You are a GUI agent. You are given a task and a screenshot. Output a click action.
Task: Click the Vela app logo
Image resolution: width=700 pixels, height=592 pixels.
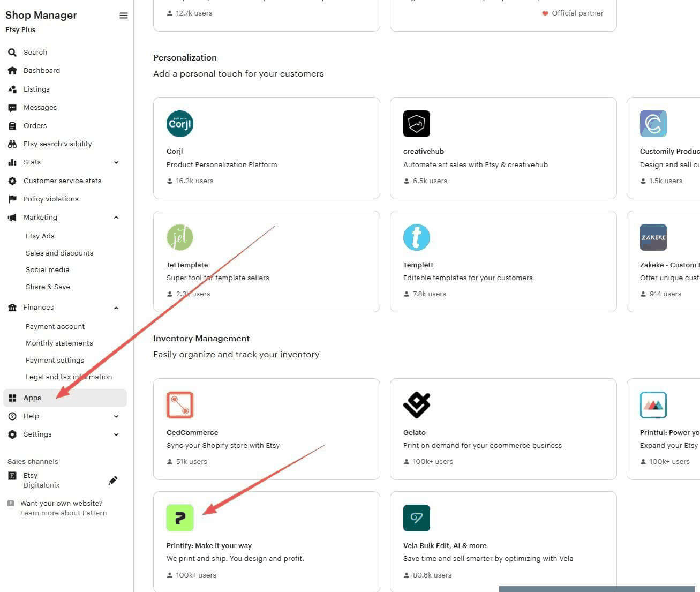[417, 518]
